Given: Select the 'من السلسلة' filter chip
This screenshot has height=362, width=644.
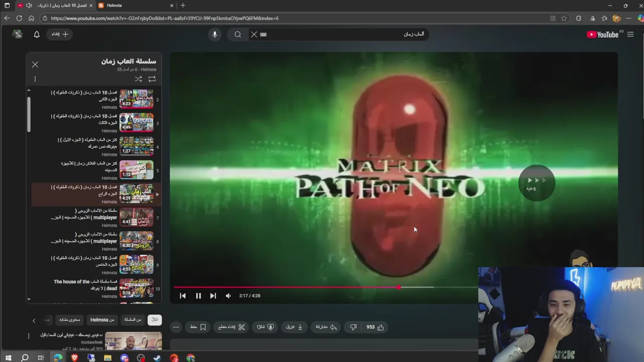Looking at the screenshot, I should point(133,320).
